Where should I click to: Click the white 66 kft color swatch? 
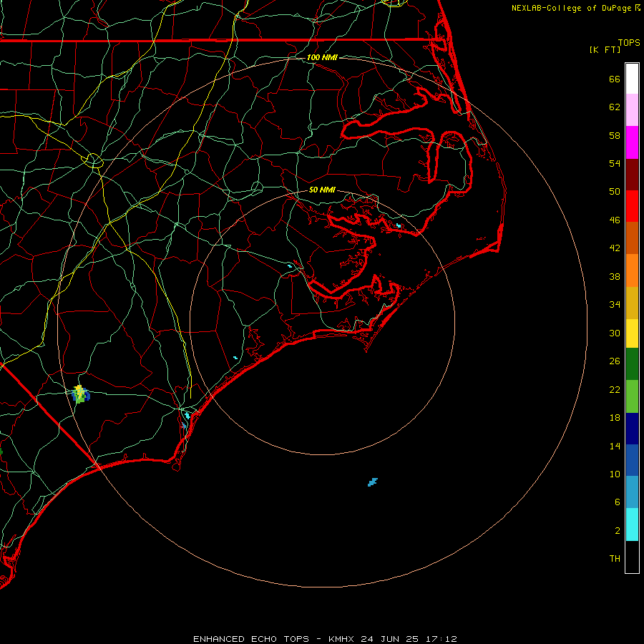[632, 79]
